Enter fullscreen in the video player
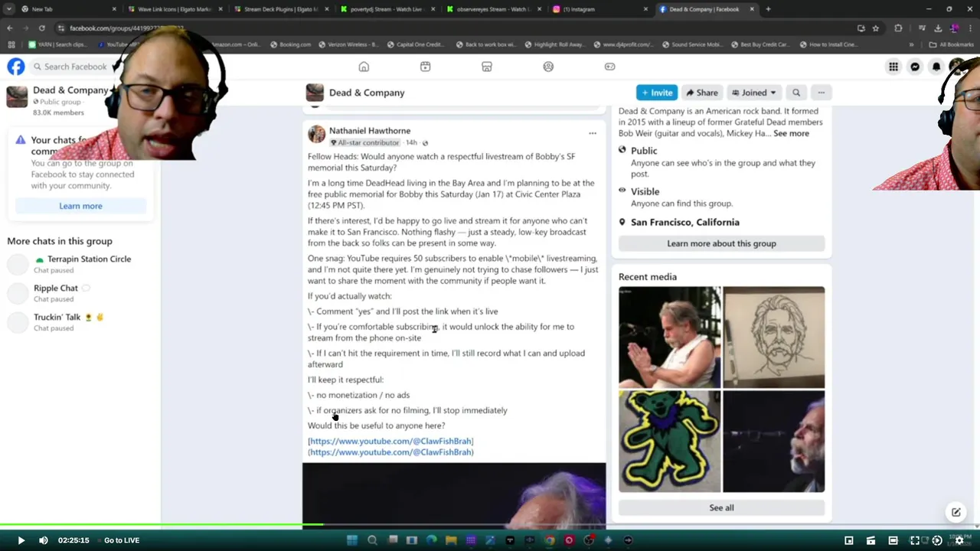The image size is (980, 551). [x=915, y=540]
